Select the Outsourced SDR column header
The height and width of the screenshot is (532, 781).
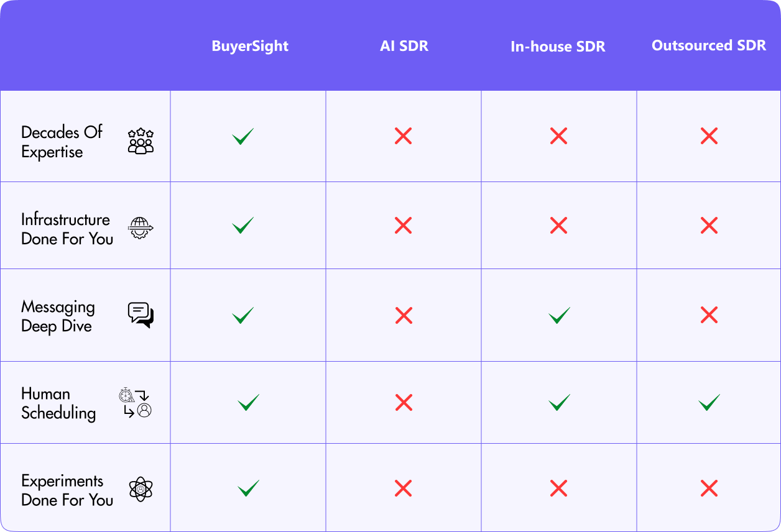[x=709, y=45]
